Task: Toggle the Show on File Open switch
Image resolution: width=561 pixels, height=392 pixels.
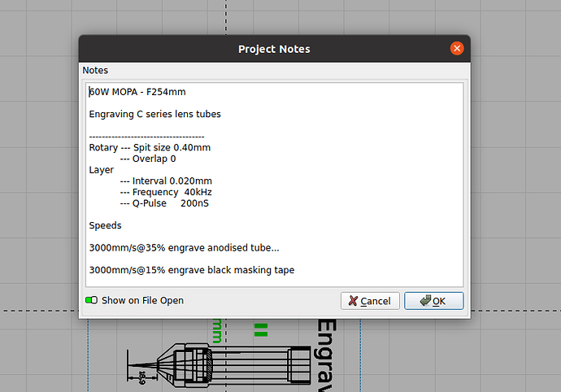Action: click(x=91, y=300)
